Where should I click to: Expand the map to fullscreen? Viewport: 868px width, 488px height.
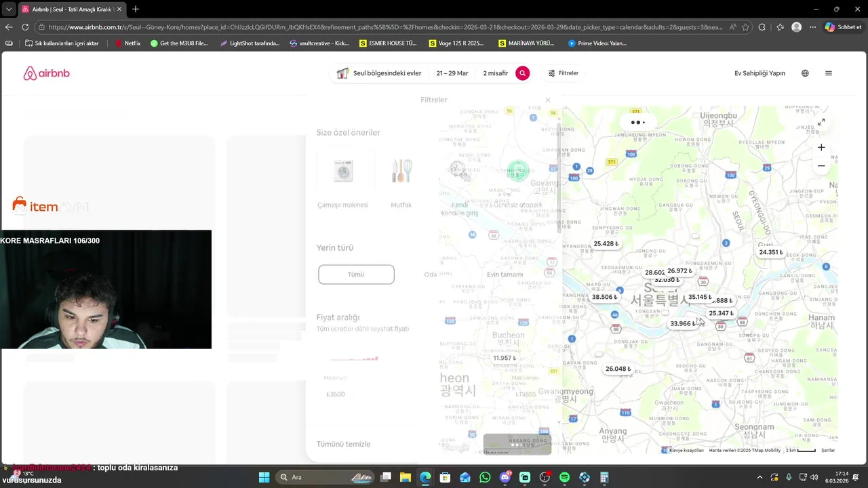click(821, 122)
